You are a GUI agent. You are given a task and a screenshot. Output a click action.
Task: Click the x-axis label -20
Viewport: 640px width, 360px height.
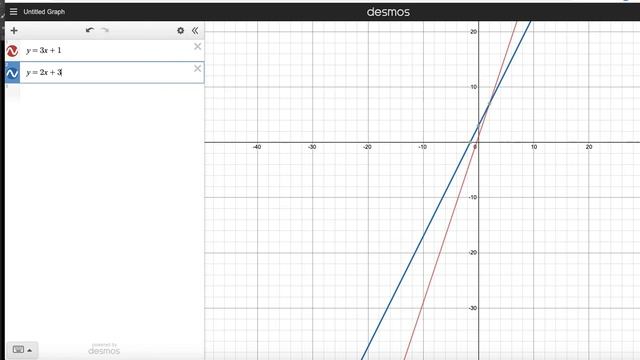(x=367, y=147)
